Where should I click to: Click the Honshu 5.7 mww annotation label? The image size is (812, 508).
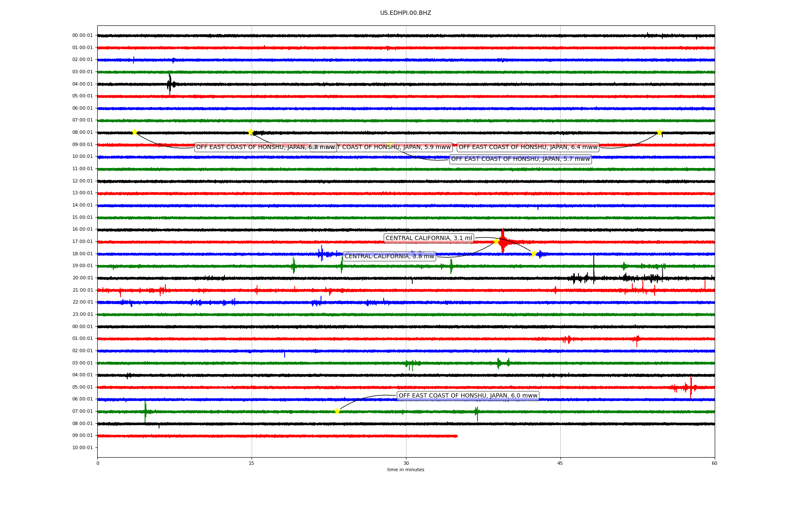coord(520,159)
